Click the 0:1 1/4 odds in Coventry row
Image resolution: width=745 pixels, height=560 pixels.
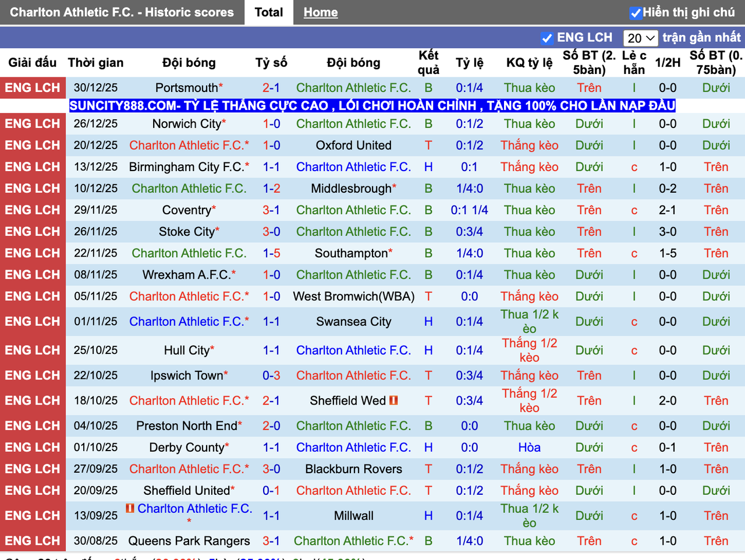pyautogui.click(x=469, y=210)
